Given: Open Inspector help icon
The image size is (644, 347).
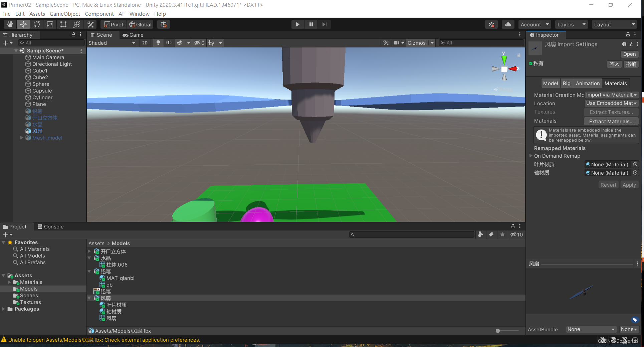Looking at the screenshot, I should click(x=624, y=44).
